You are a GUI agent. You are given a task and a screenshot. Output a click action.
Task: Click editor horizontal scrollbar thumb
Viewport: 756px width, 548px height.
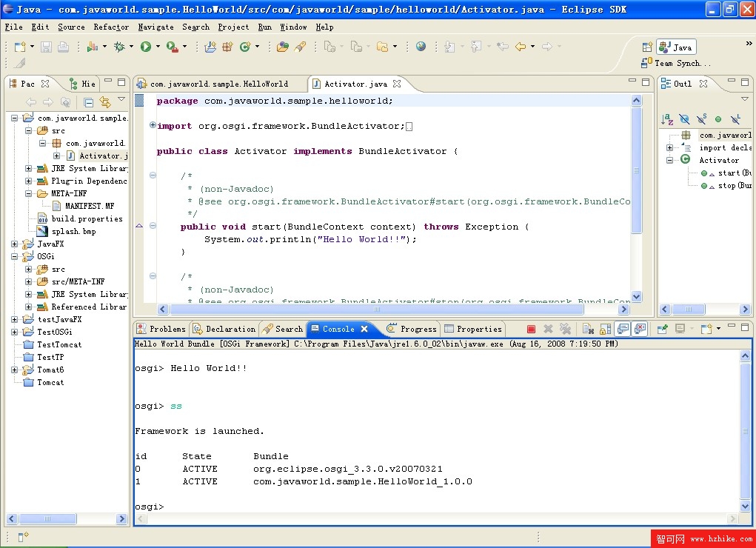coord(377,310)
